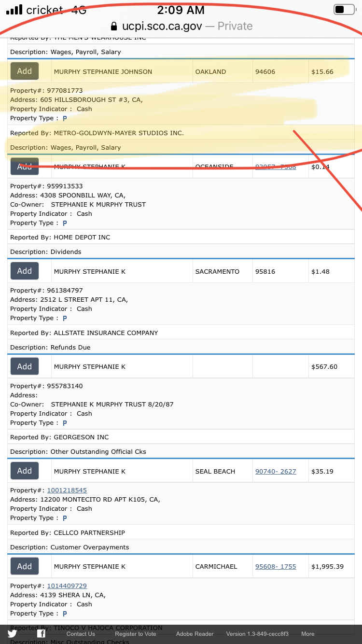Screen dimensions: 362x644
Task: Tap the ucpi.sco.ca.gov address bar
Action: 181,26
